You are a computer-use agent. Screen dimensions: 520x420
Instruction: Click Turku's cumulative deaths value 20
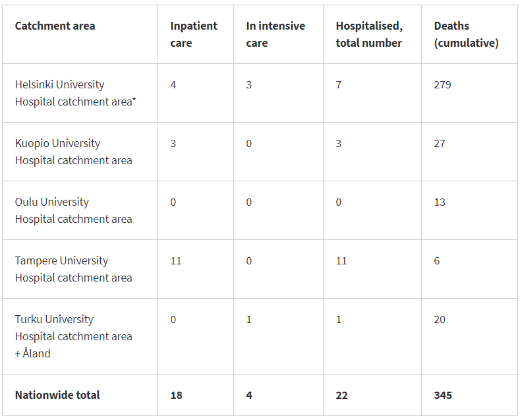click(440, 320)
